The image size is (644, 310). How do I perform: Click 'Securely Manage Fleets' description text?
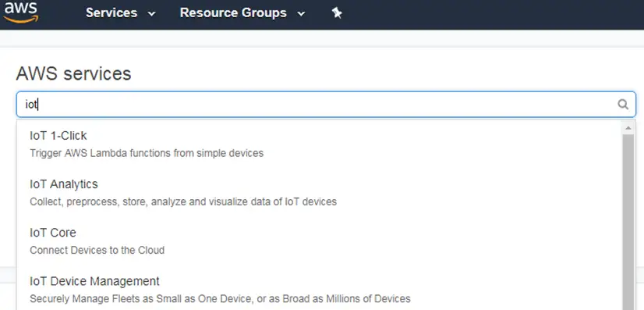click(220, 299)
